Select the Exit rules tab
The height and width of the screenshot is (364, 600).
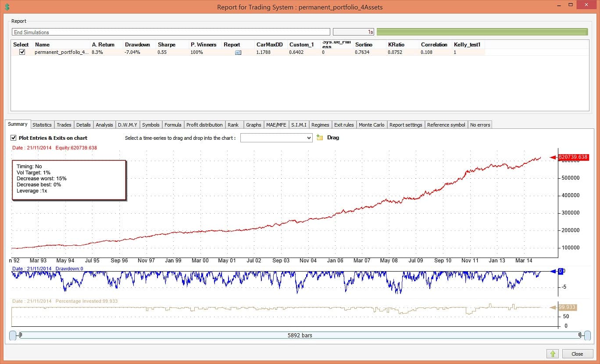click(x=344, y=125)
